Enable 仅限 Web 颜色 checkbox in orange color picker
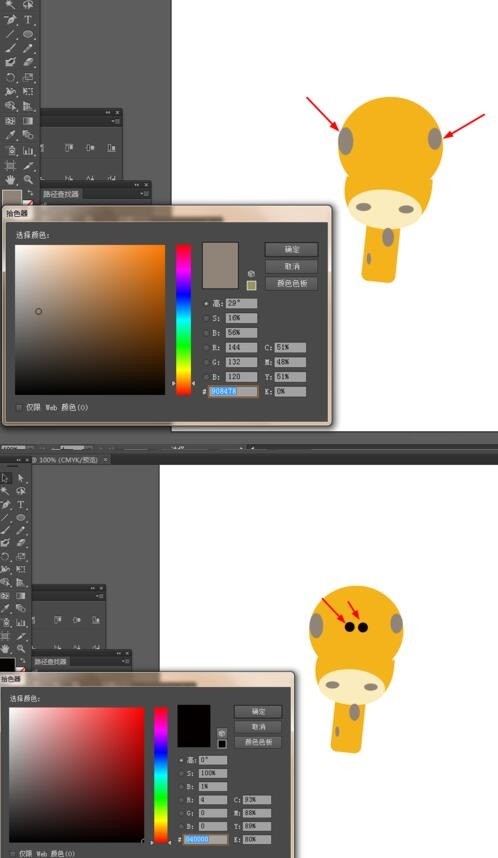The height and width of the screenshot is (858, 498). 19,408
